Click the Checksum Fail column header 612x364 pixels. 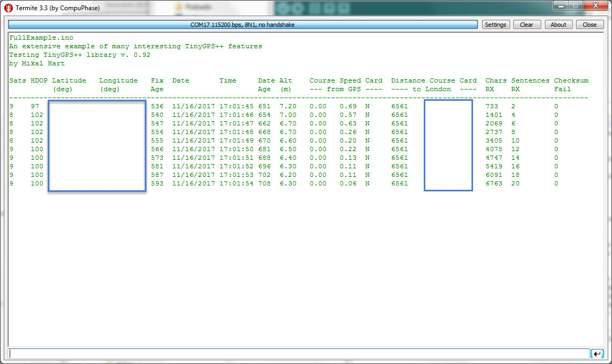pyautogui.click(x=571, y=80)
